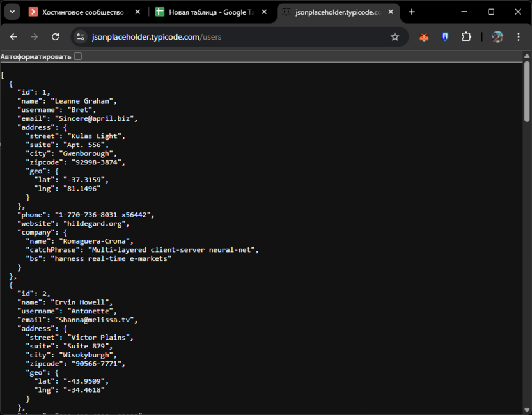Open the Chrome three-dot menu
532x415 pixels.
518,37
